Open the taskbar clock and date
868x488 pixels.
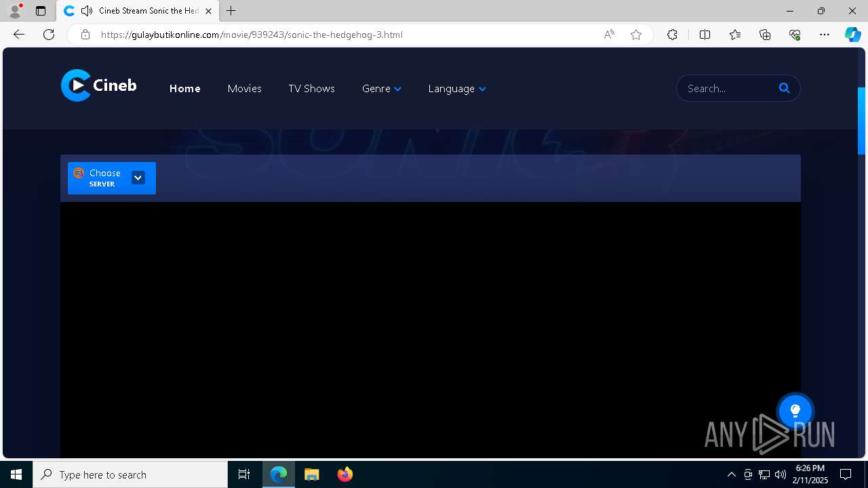(x=810, y=474)
